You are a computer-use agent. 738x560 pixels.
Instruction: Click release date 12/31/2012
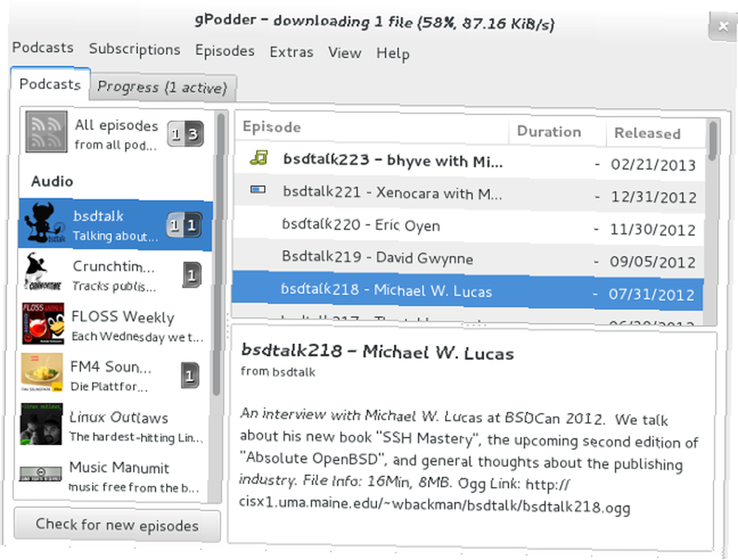[654, 197]
